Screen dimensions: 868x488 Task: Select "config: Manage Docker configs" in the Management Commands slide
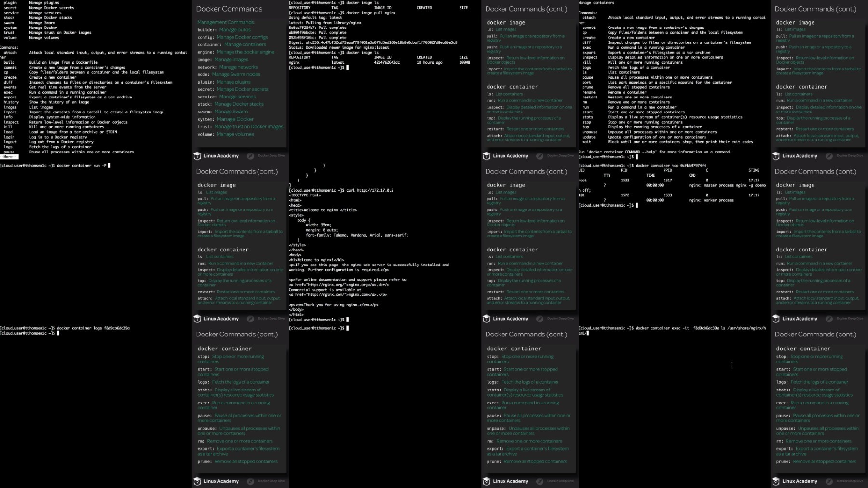[x=232, y=37]
